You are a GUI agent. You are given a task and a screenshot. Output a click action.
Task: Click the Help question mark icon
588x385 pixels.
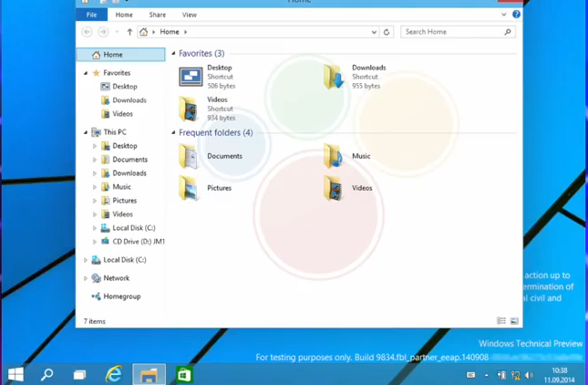(x=516, y=15)
